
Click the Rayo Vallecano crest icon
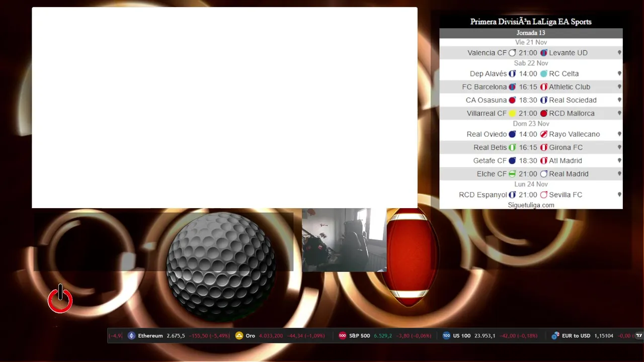pyautogui.click(x=543, y=134)
